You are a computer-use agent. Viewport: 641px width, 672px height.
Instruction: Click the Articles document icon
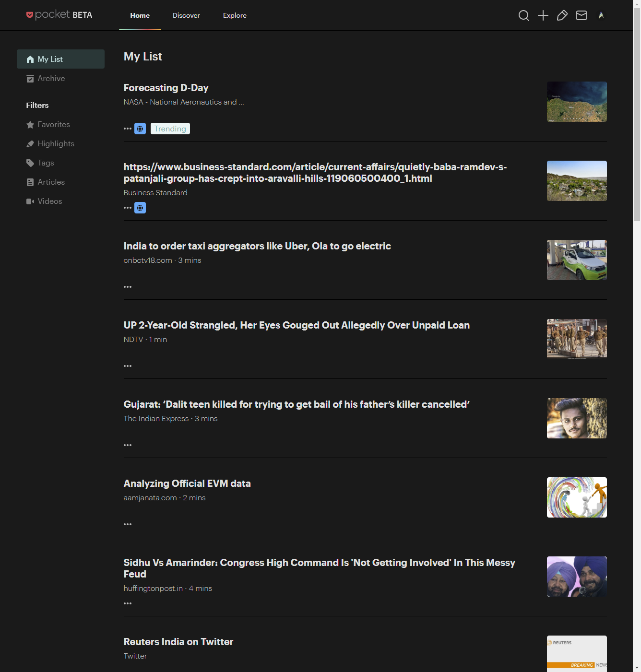click(30, 182)
